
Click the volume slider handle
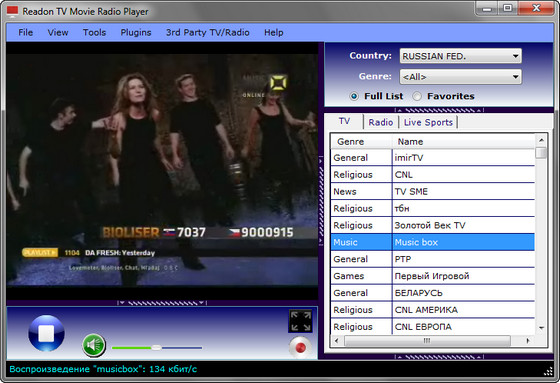pos(156,347)
